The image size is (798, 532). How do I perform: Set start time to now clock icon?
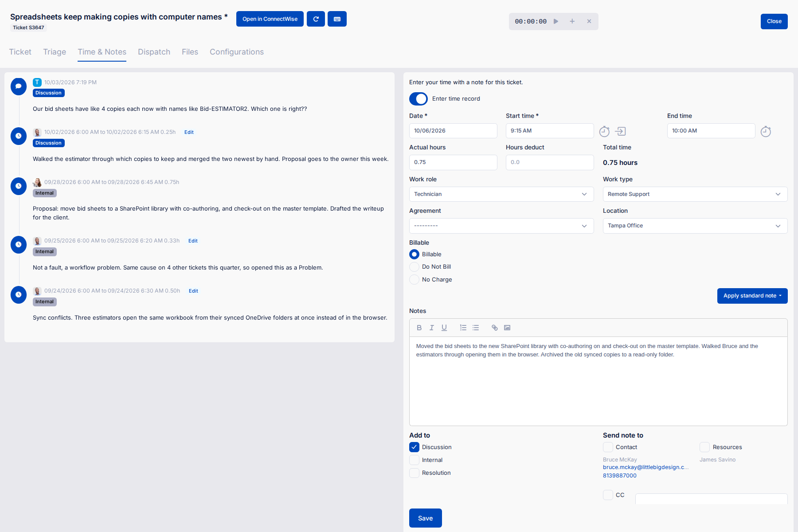click(x=604, y=131)
